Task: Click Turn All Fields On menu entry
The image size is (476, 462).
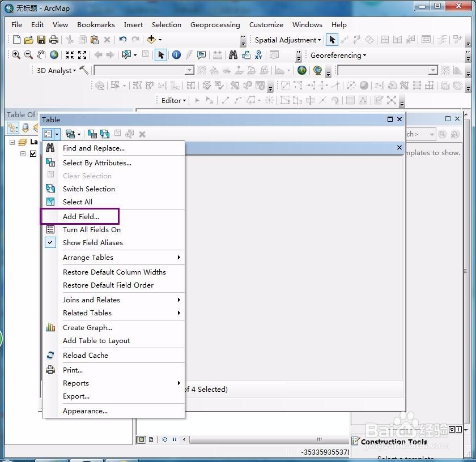Action: click(92, 230)
